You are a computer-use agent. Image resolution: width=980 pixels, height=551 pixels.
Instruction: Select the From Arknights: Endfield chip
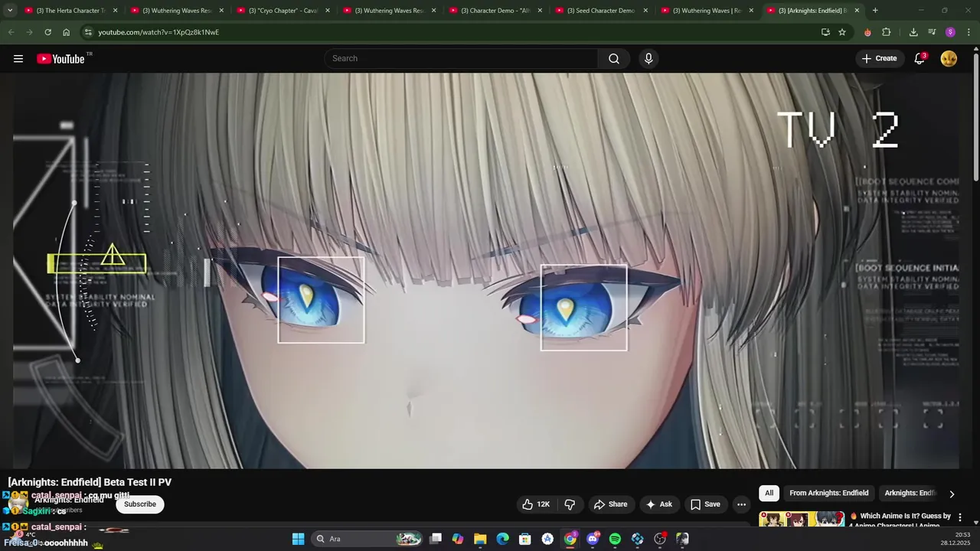(828, 494)
